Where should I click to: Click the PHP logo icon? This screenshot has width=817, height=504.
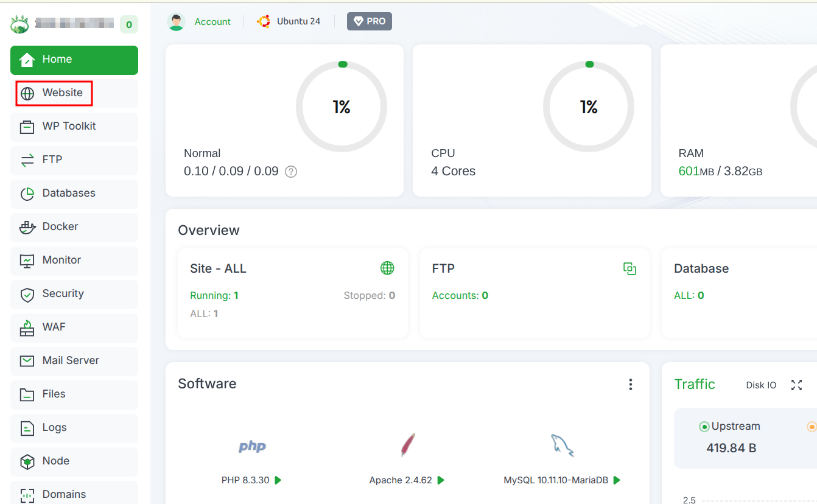pos(252,446)
